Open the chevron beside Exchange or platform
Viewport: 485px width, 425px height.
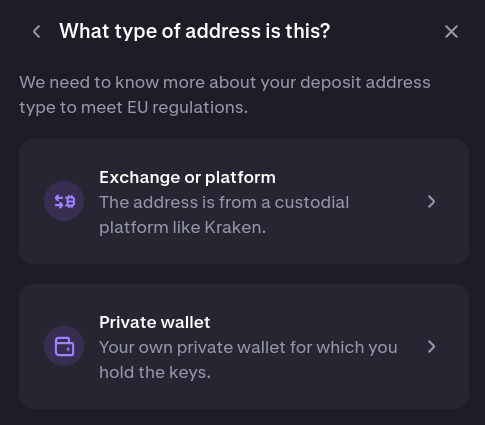click(431, 202)
